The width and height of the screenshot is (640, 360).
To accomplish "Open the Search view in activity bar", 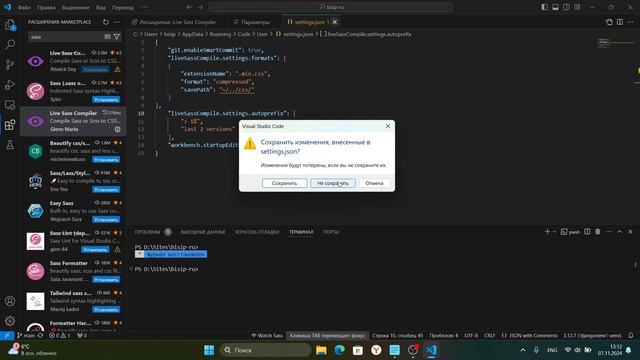I will pyautogui.click(x=10, y=44).
